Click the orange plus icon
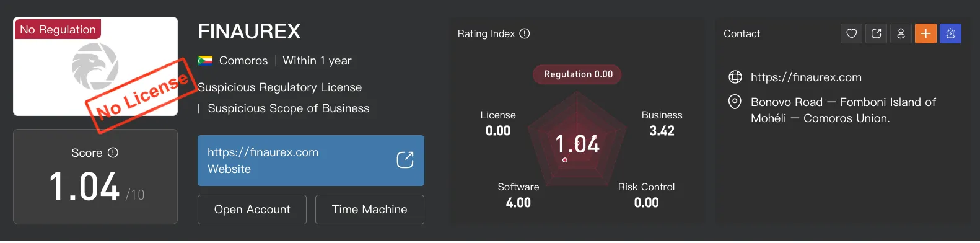Viewport: 980px width, 243px height. point(925,33)
